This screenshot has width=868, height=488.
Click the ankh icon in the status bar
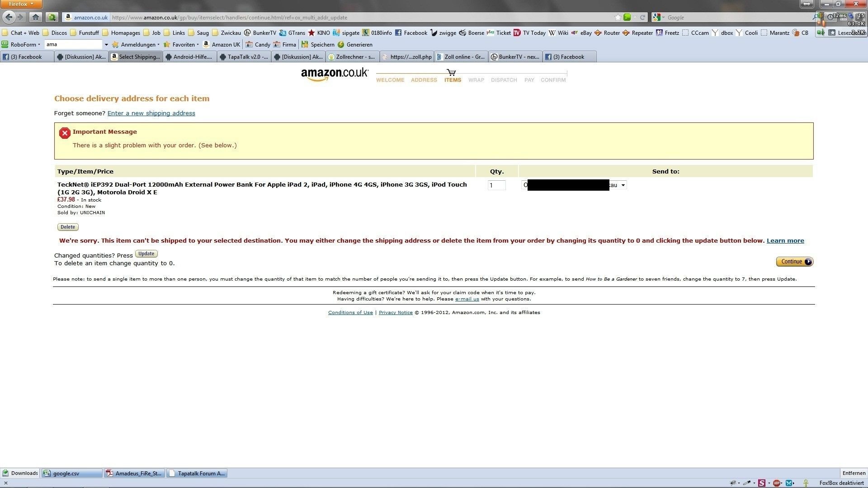[x=806, y=483]
